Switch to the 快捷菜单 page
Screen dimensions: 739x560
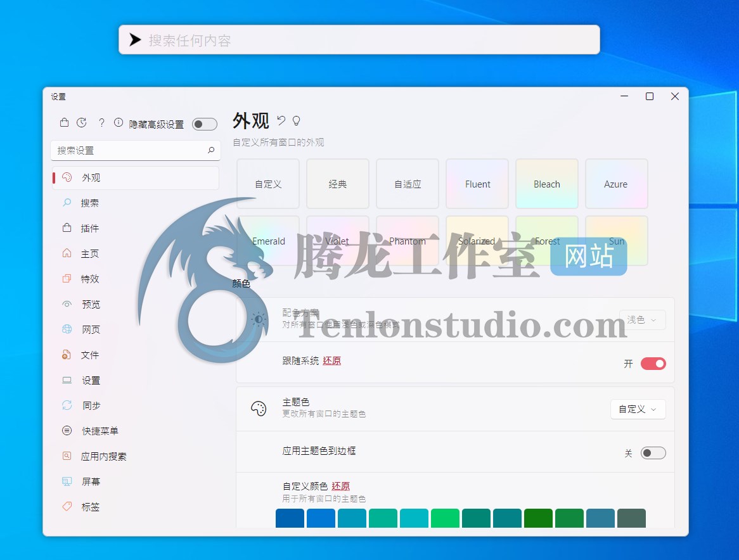(x=136, y=431)
